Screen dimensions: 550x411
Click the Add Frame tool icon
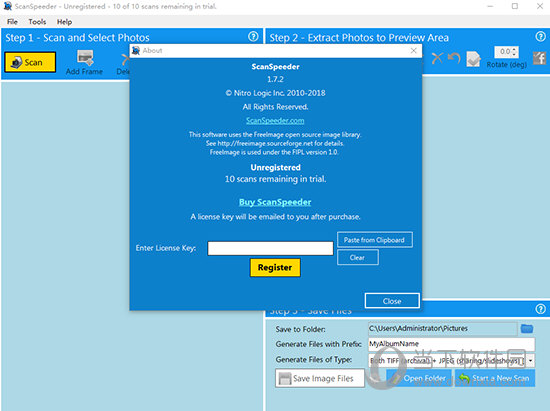click(x=85, y=57)
